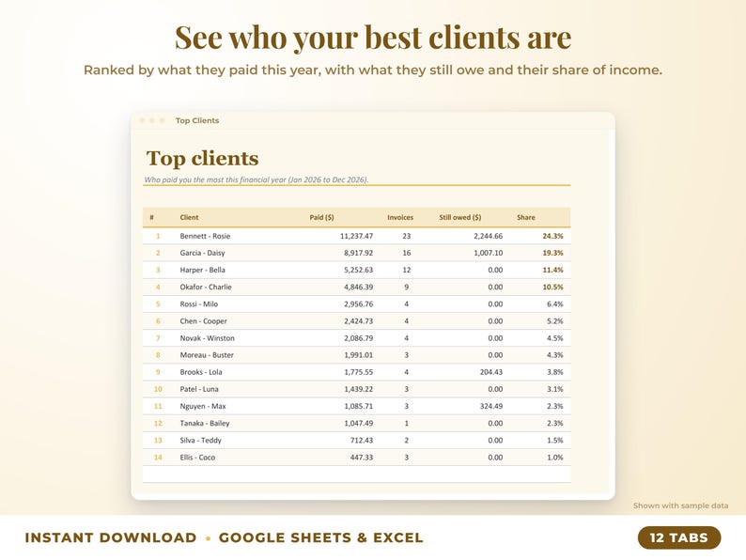The width and height of the screenshot is (746, 560).
Task: Click the paid amount 712.43
Action: (x=362, y=440)
